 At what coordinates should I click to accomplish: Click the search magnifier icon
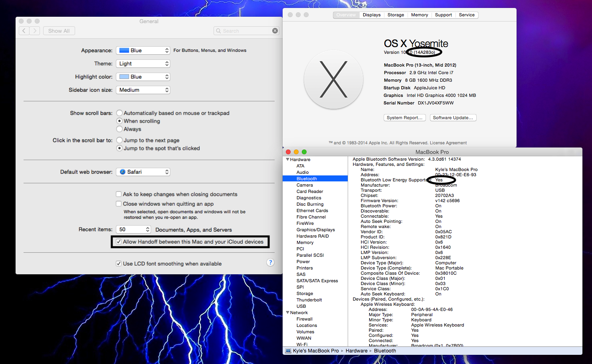point(218,31)
